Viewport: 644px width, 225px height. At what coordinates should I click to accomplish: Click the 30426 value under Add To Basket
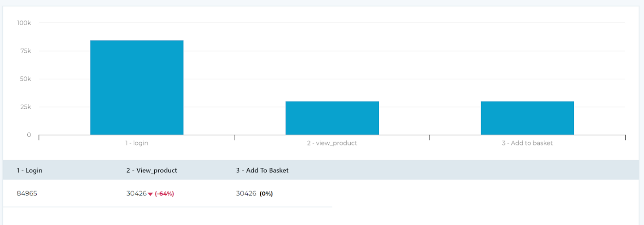pyautogui.click(x=246, y=194)
